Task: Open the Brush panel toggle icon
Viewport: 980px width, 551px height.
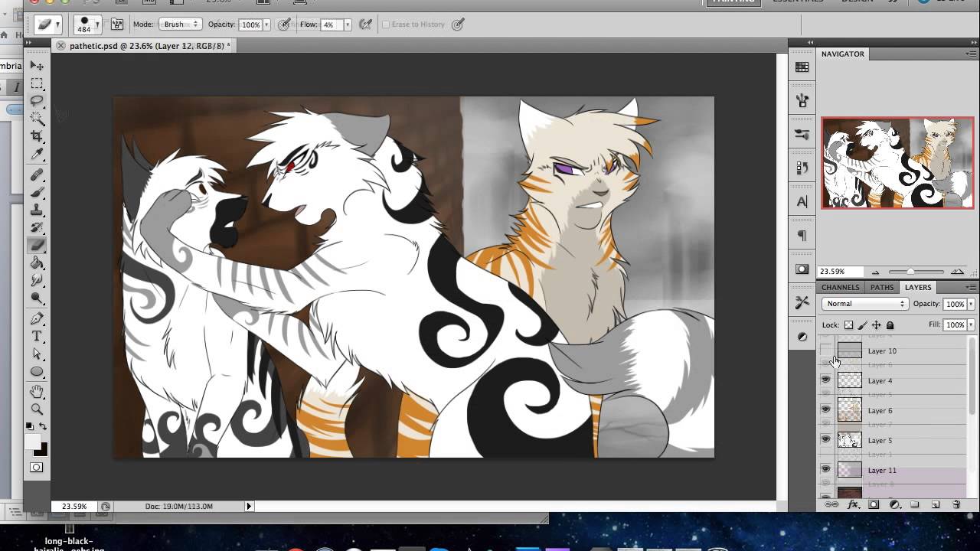Action: (x=116, y=24)
